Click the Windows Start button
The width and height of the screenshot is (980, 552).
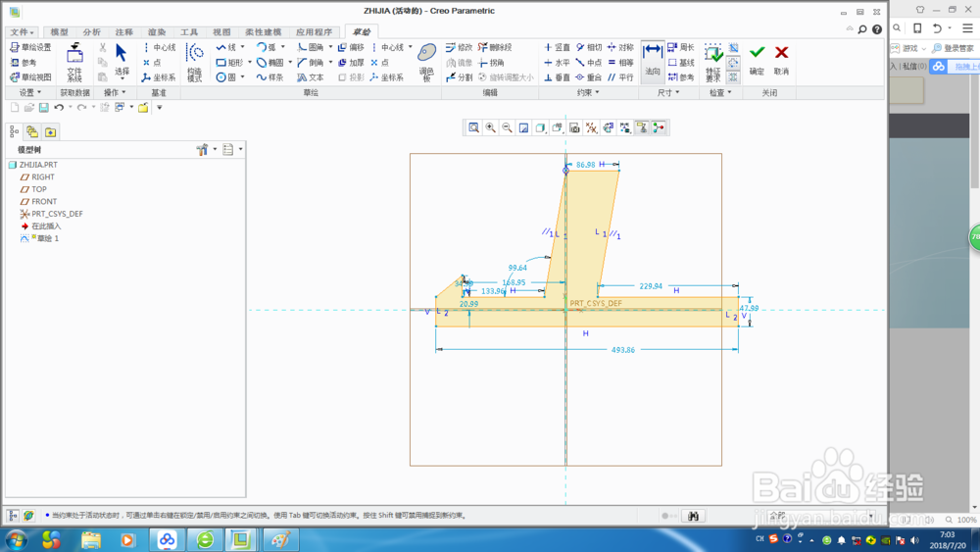tap(16, 540)
